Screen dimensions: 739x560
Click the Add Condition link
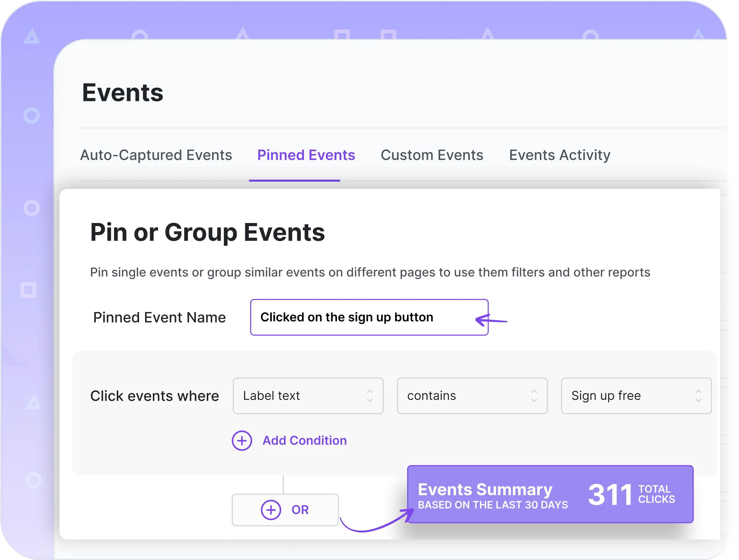click(304, 440)
